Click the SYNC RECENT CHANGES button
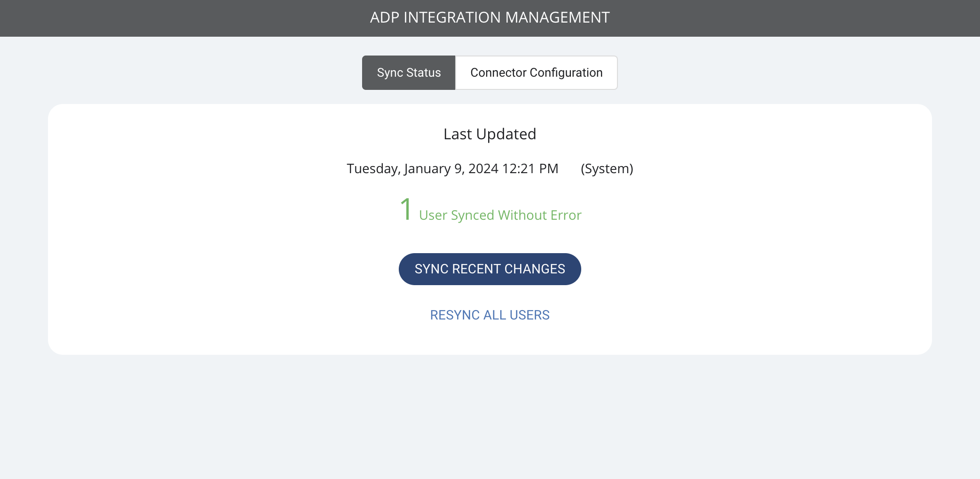Screen dimensions: 980x479 (x=490, y=269)
